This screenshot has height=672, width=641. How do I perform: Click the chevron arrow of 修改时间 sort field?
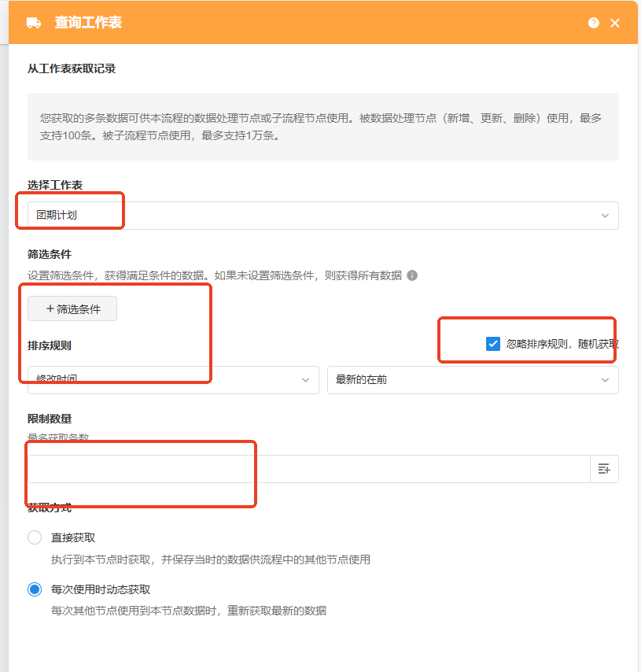[306, 380]
